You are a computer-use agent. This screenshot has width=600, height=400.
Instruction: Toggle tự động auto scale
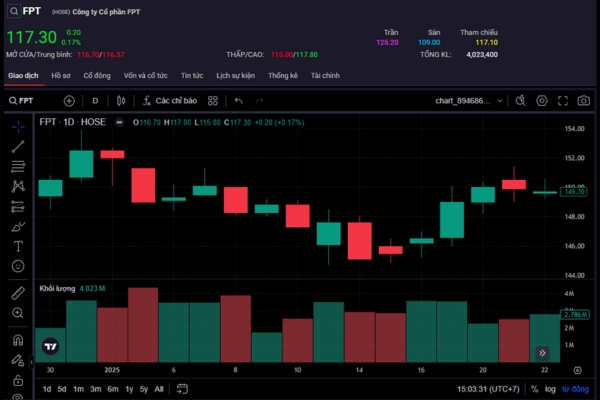(575, 389)
